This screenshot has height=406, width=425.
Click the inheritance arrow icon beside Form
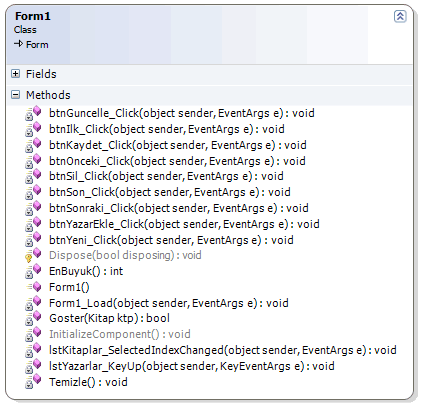pyautogui.click(x=19, y=44)
